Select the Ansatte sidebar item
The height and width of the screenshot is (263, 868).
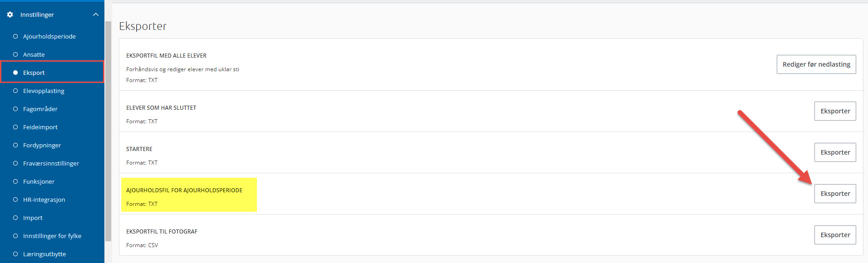tap(34, 54)
